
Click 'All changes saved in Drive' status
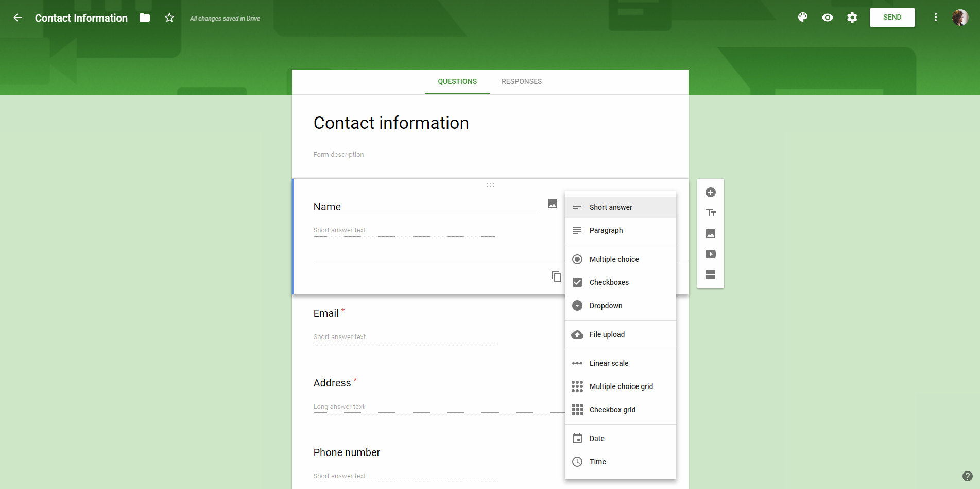(x=225, y=19)
